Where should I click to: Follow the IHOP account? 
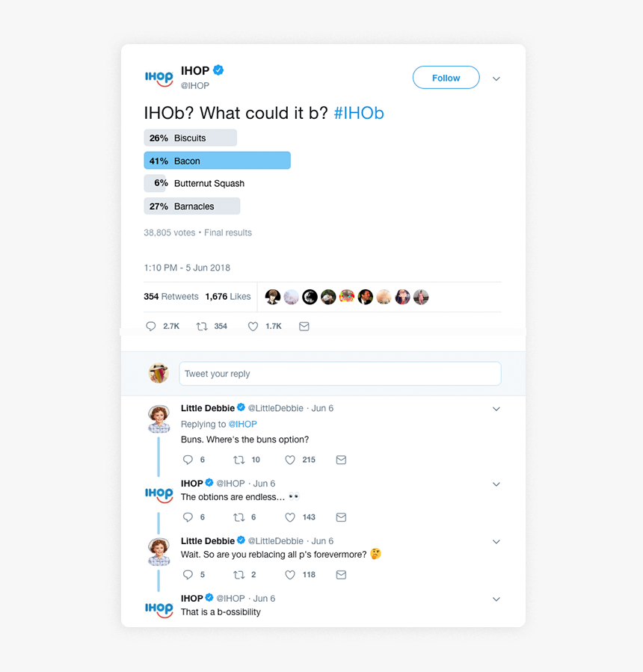(446, 77)
